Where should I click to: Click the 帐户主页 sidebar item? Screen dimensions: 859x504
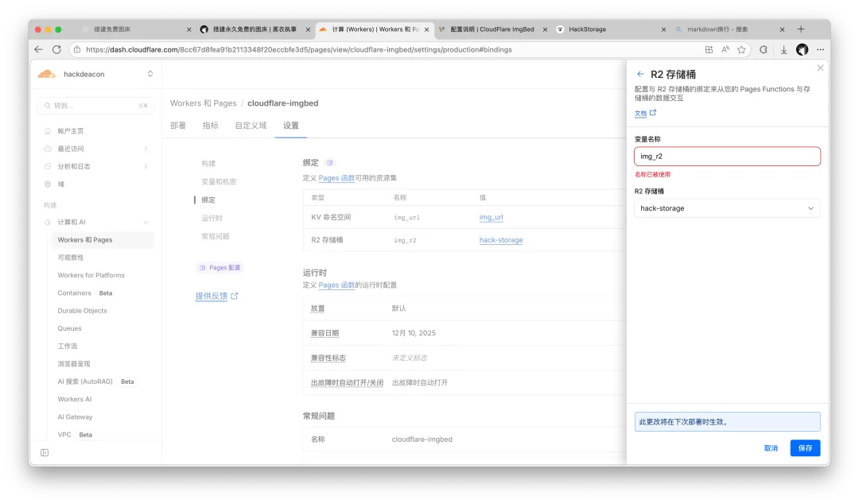[71, 131]
